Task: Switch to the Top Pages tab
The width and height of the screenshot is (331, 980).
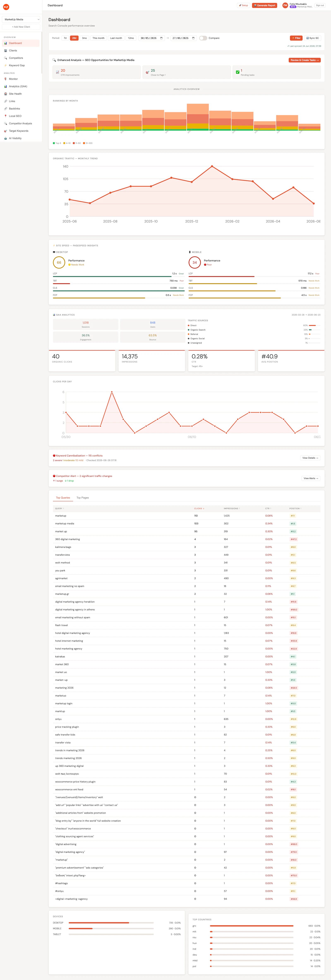Action: pos(83,498)
